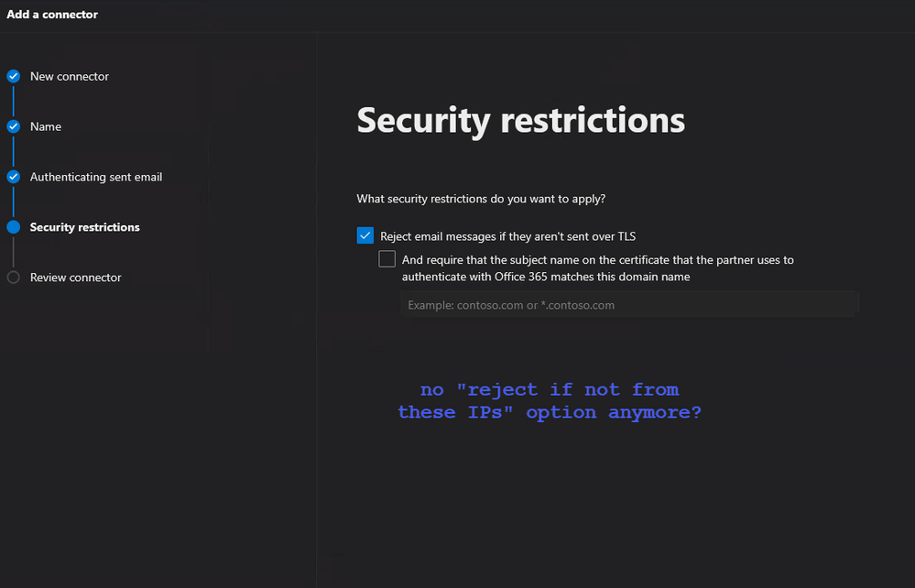Click the blue 'reject if not from these IPs' annotation

(550, 401)
